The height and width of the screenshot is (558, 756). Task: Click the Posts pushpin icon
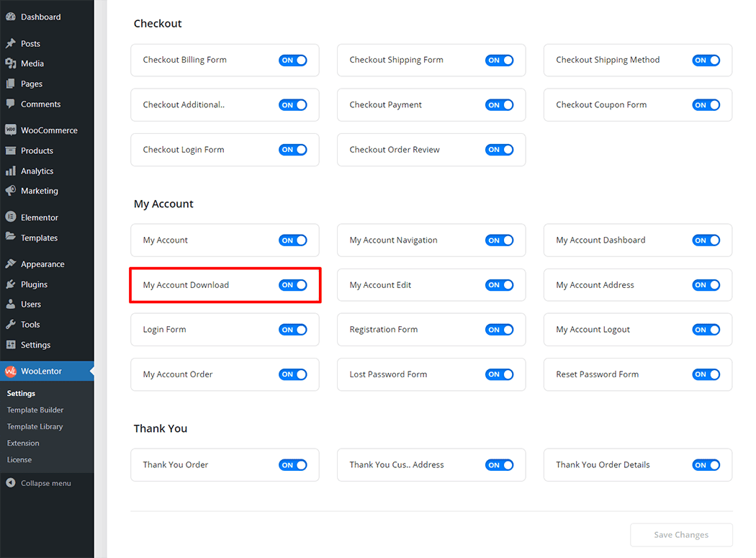point(10,43)
